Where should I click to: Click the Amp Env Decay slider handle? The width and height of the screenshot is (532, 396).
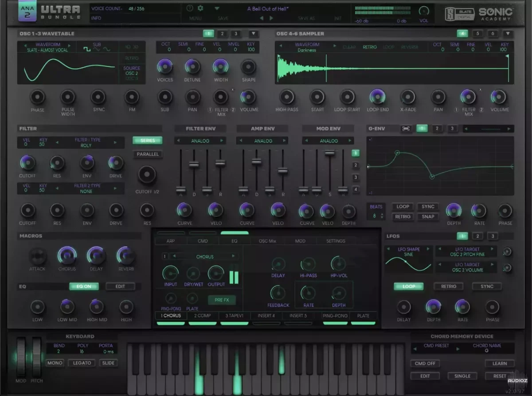pyautogui.click(x=256, y=162)
